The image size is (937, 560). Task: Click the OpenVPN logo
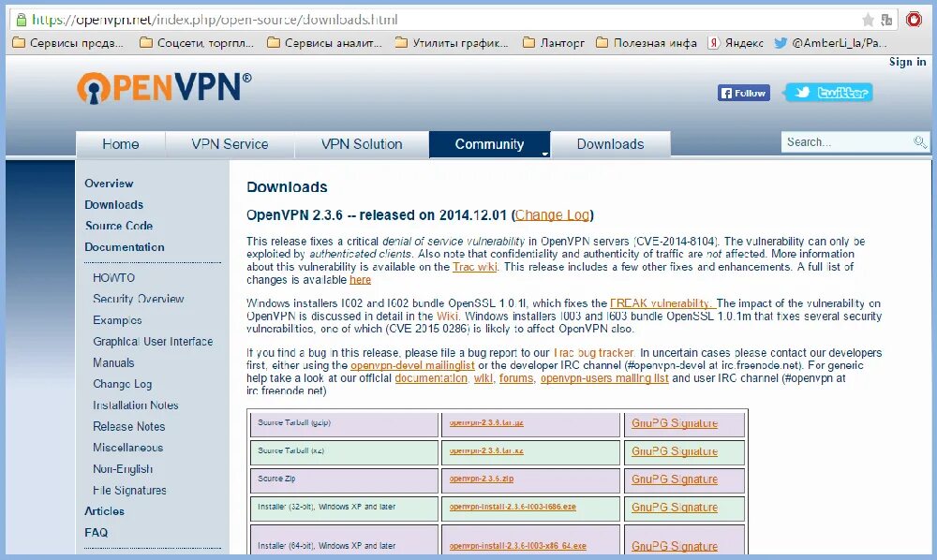click(164, 88)
